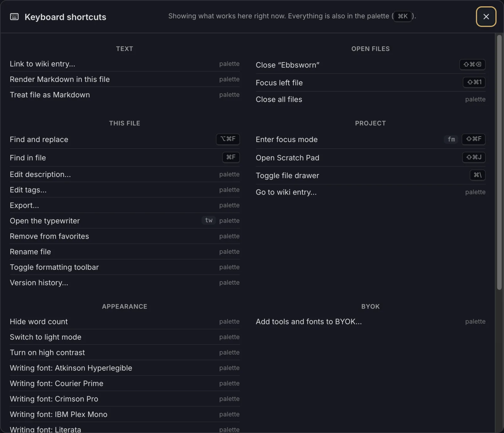Close the Keyboard shortcuts dialog
This screenshot has height=433, width=504.
click(x=486, y=17)
